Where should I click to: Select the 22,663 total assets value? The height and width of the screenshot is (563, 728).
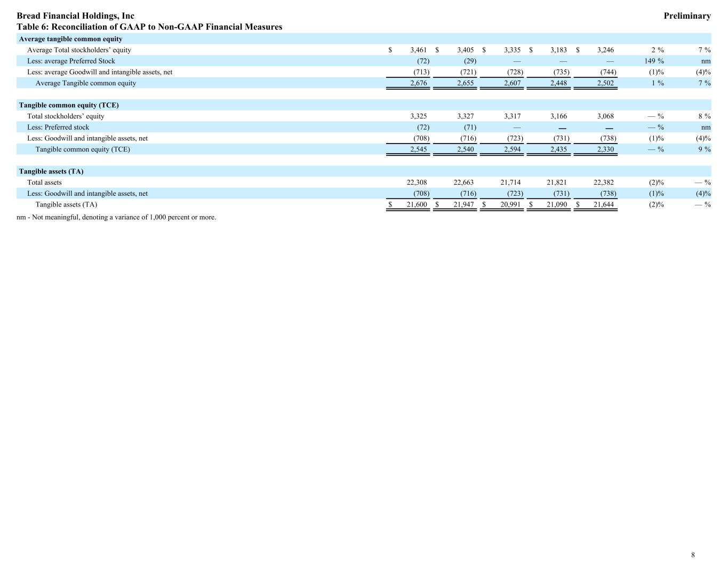tap(463, 183)
